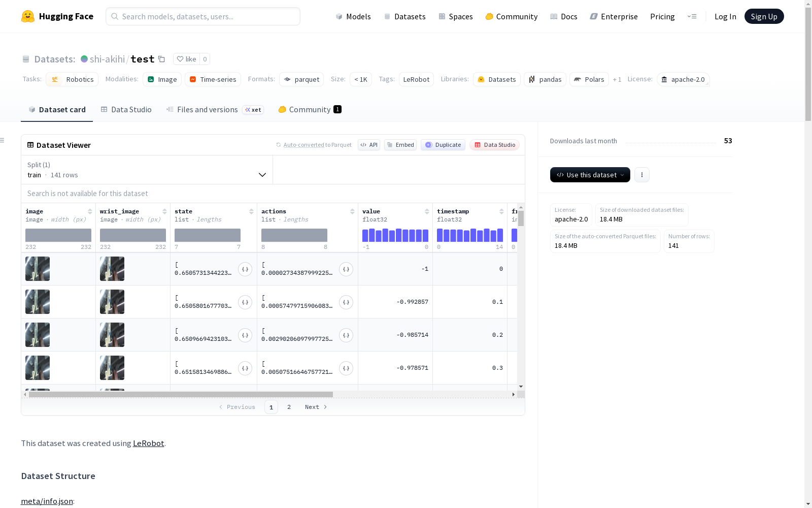The image size is (812, 508).
Task: Sort by the state column sort icon
Action: 251,211
